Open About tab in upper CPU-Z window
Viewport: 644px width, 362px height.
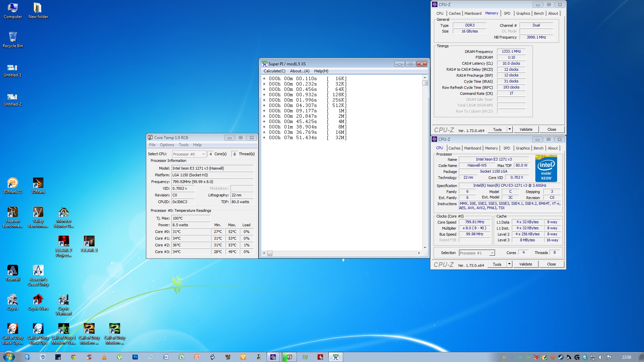coord(553,13)
